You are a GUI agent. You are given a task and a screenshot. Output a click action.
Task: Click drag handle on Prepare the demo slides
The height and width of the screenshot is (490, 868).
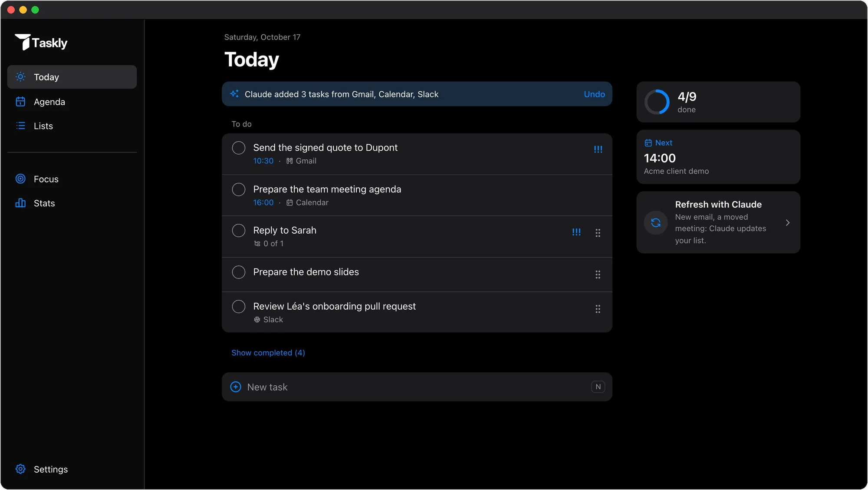[598, 275]
